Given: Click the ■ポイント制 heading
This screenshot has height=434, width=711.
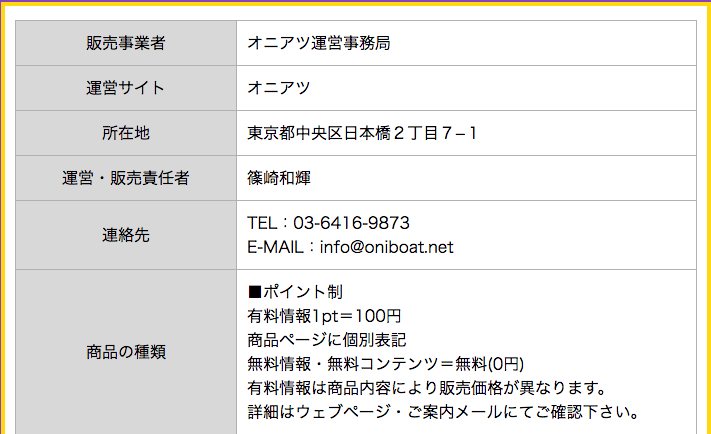Looking at the screenshot, I should point(295,292).
